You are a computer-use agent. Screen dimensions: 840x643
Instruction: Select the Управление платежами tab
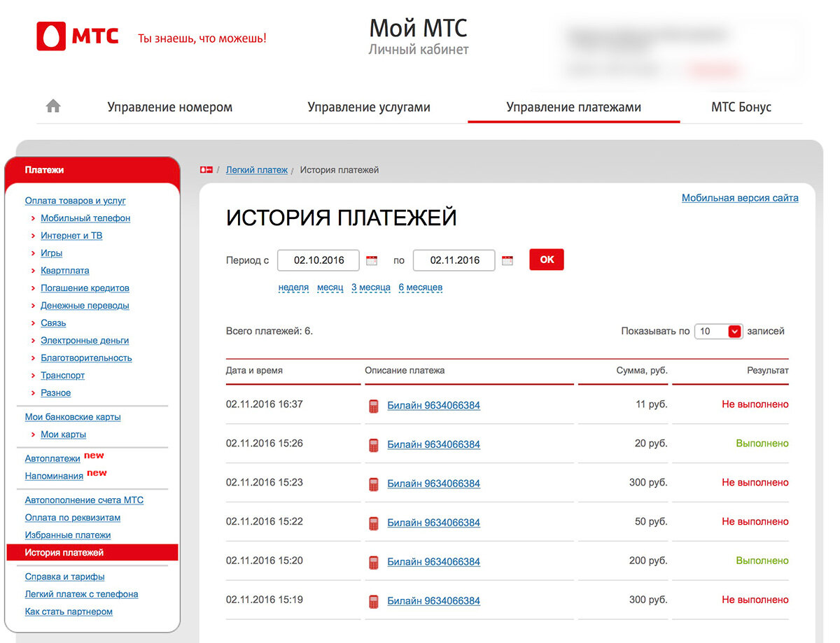(574, 107)
